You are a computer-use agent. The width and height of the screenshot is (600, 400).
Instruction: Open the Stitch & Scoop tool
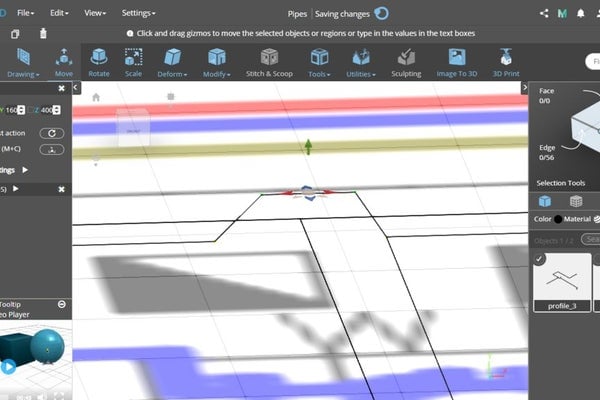269,61
